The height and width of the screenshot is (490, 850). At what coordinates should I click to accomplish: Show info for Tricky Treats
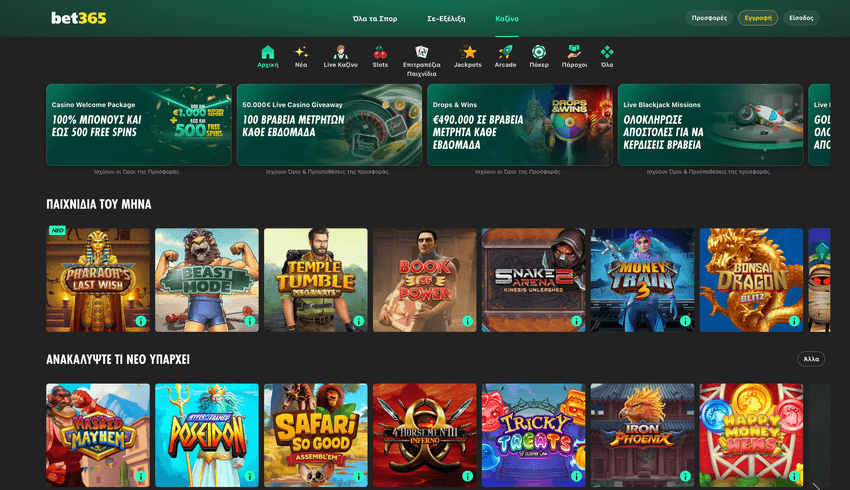(576, 476)
